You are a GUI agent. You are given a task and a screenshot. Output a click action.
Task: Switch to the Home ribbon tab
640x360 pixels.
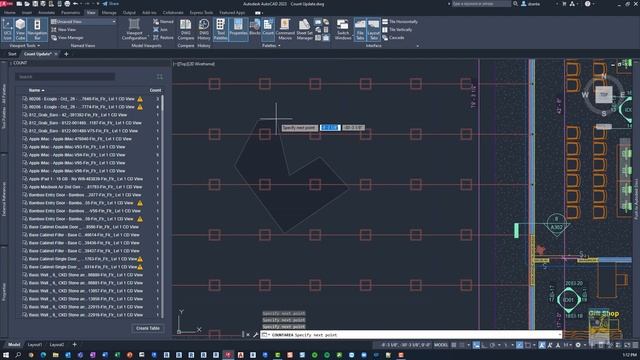pos(9,13)
